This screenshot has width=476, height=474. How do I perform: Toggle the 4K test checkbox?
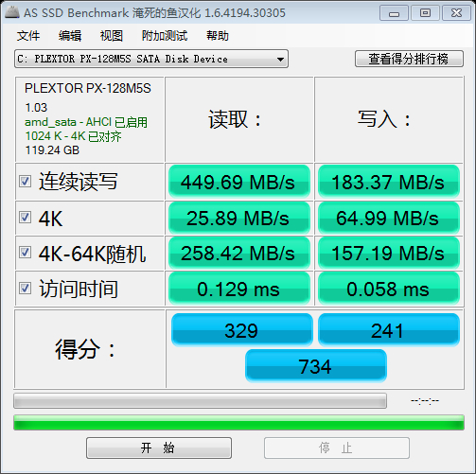coord(25,218)
